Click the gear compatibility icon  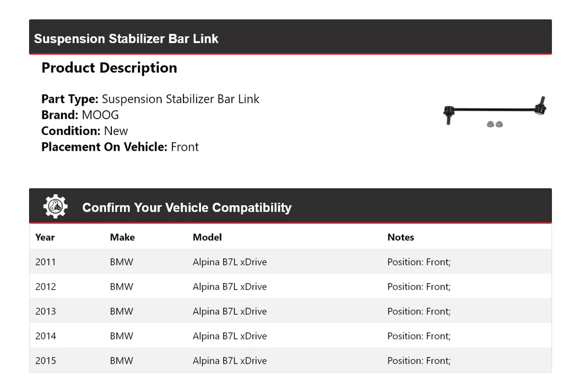coord(55,207)
